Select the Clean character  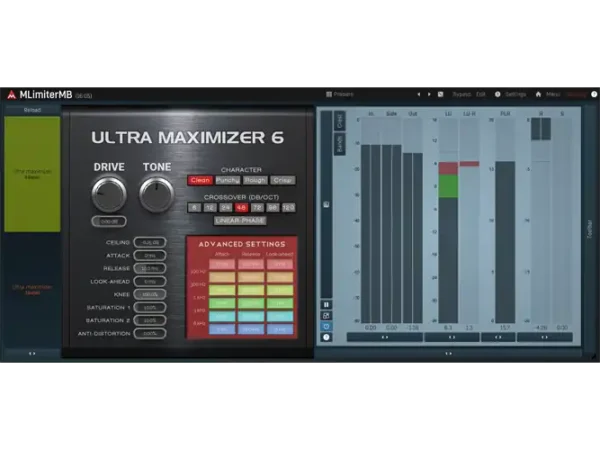pos(200,180)
